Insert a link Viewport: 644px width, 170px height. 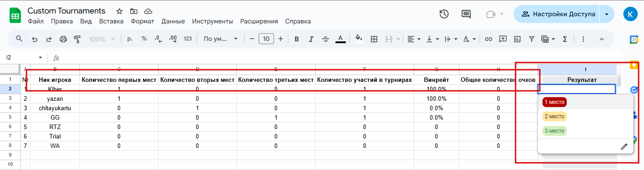pyautogui.click(x=489, y=39)
